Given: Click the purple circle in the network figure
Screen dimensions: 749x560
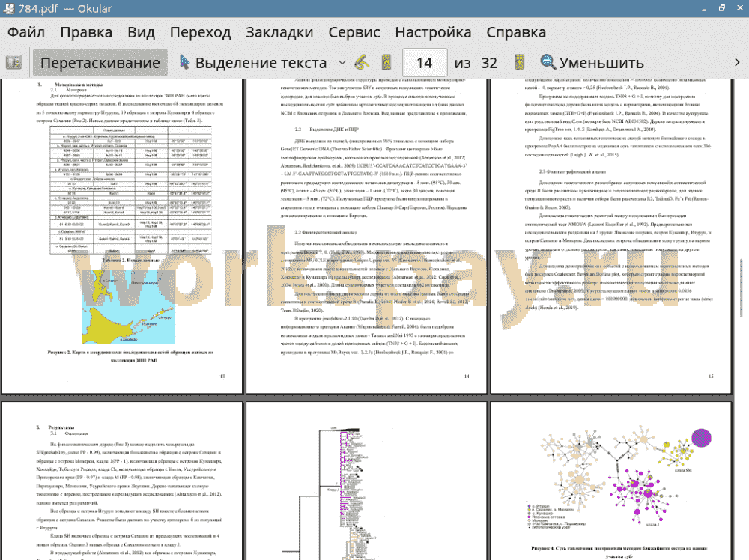Looking at the screenshot, I should [x=701, y=438].
